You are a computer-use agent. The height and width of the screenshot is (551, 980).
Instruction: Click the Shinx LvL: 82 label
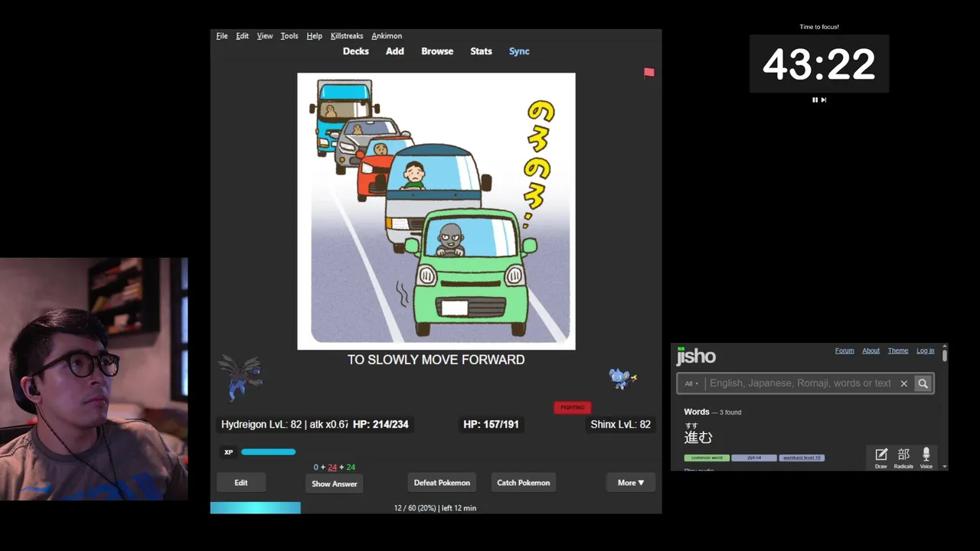click(620, 424)
